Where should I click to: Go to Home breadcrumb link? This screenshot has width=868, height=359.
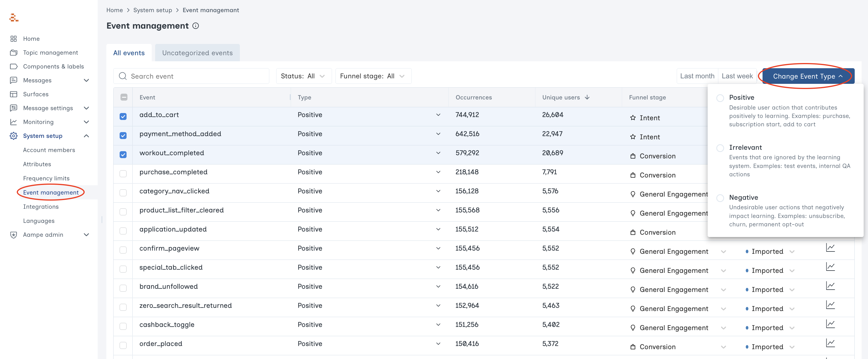tap(114, 10)
